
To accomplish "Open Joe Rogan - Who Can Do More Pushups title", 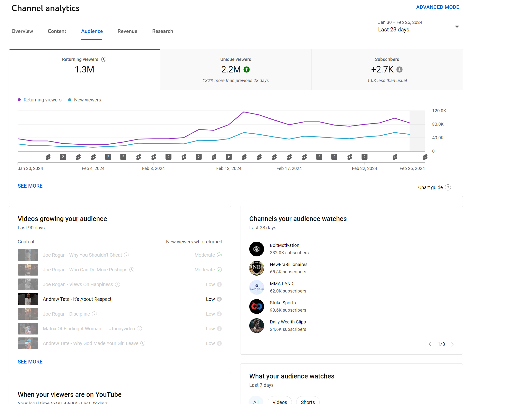I will (x=85, y=270).
